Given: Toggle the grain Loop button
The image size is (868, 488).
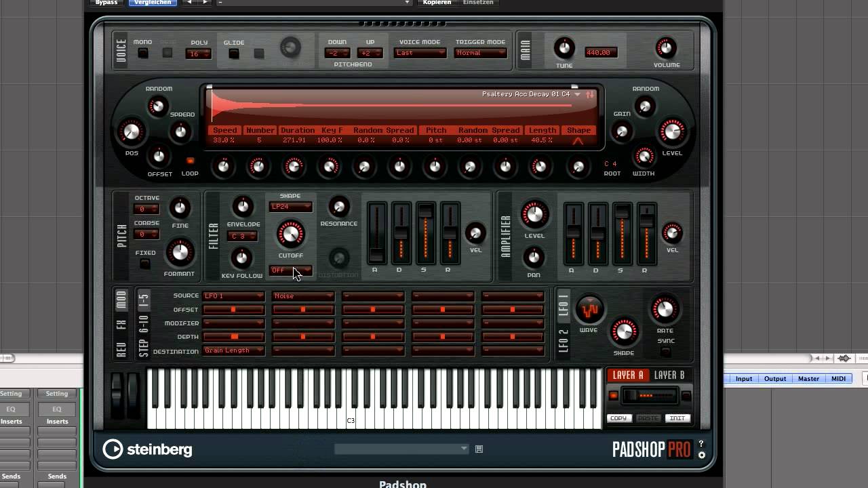Looking at the screenshot, I should (x=190, y=161).
